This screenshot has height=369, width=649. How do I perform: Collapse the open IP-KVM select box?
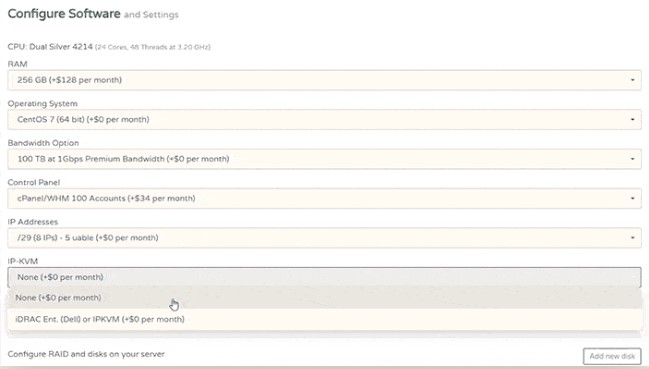click(x=324, y=277)
